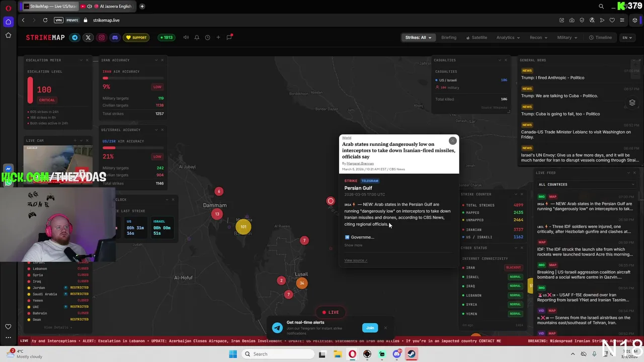Take a snapshot with camera icon

(x=572, y=20)
